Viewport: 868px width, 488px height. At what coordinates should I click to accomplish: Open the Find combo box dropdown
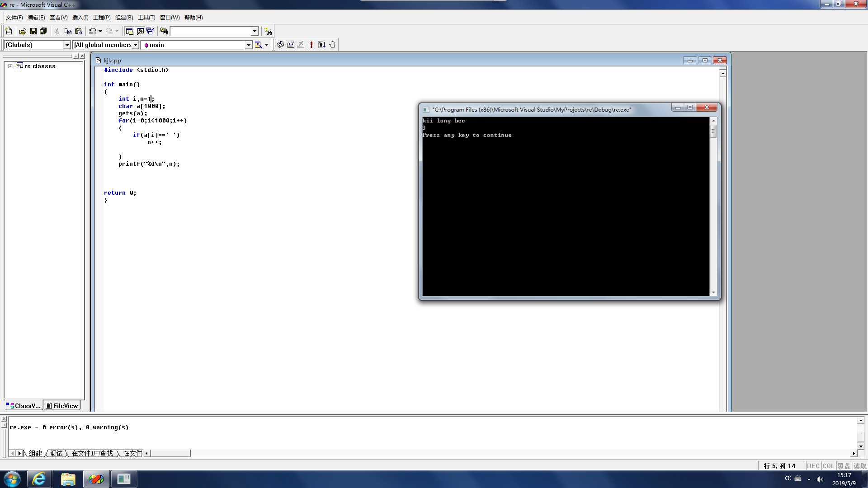coord(255,31)
